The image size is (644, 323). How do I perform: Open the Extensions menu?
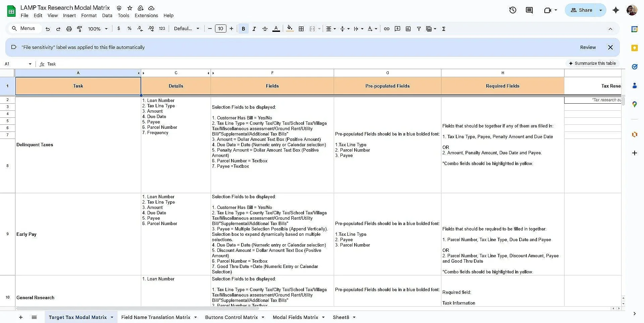[146, 15]
